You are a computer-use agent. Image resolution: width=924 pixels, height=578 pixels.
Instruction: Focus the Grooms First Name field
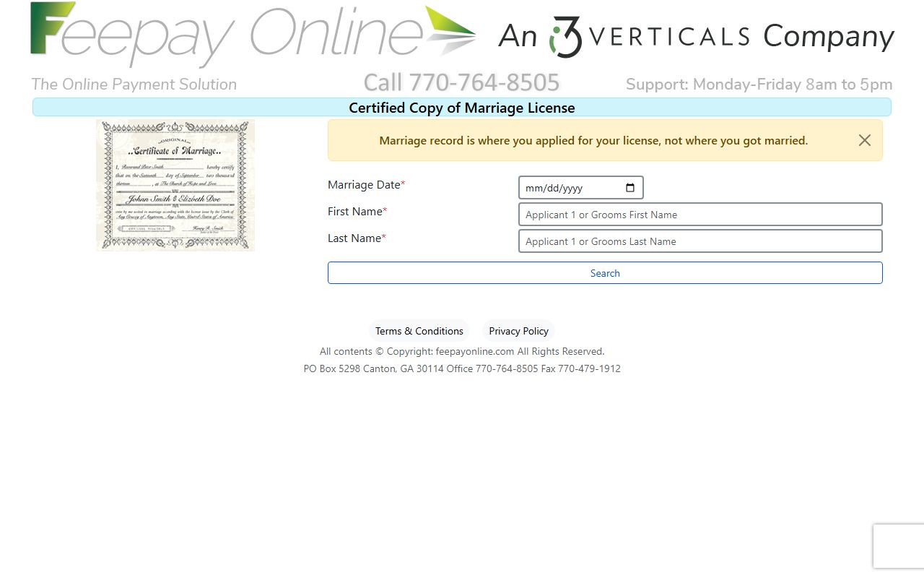[700, 215]
